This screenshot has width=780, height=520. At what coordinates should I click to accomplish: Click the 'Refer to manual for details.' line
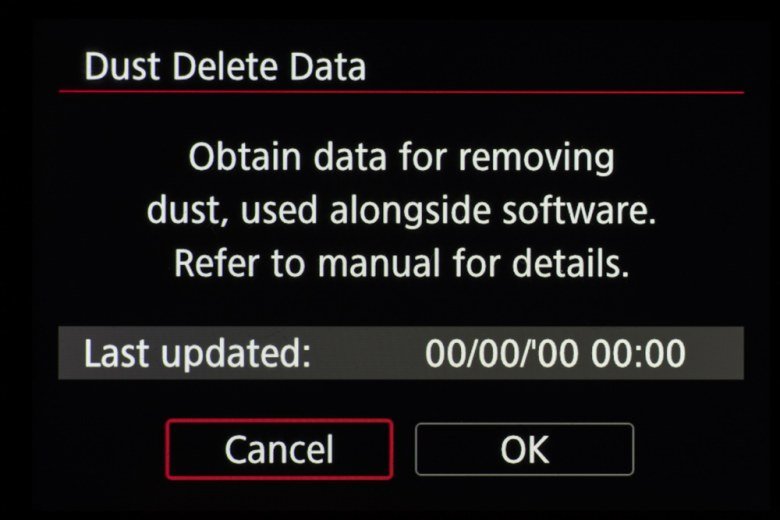401,263
